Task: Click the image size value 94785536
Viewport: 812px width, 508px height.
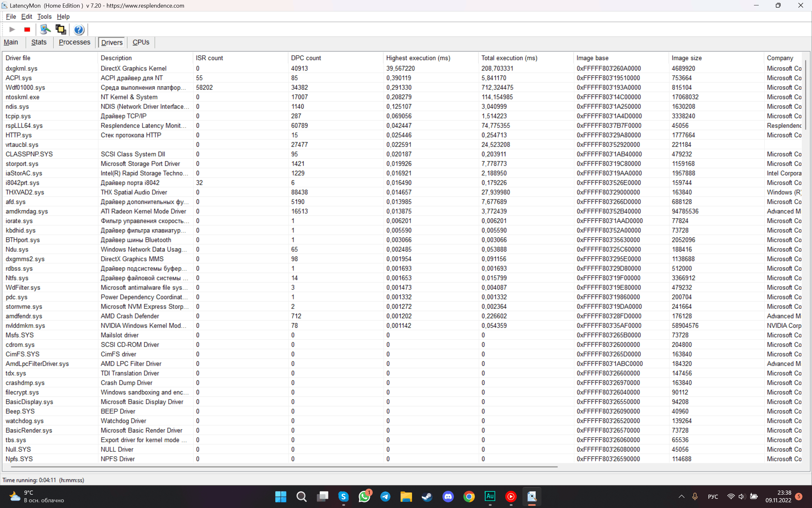Action: pyautogui.click(x=685, y=211)
